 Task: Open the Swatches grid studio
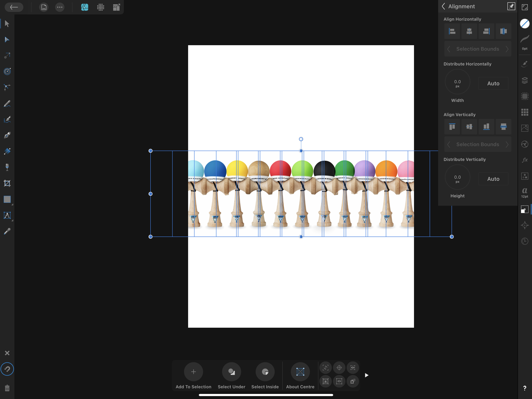tap(525, 112)
